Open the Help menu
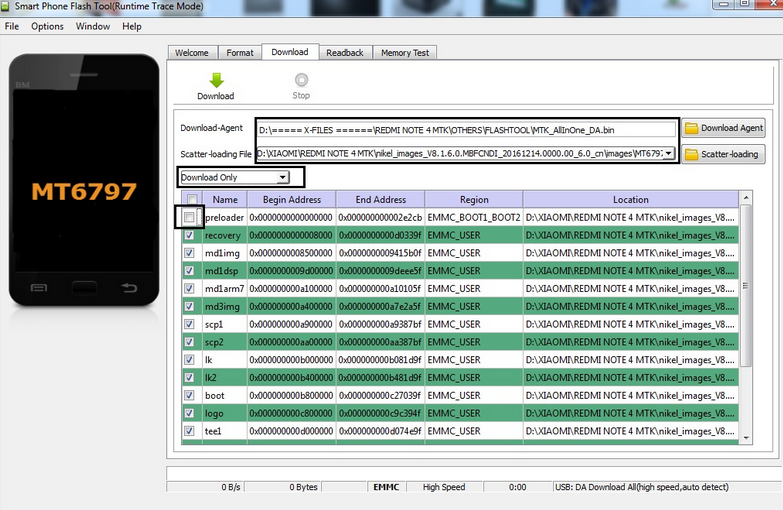Image resolution: width=783 pixels, height=510 pixels. click(132, 26)
